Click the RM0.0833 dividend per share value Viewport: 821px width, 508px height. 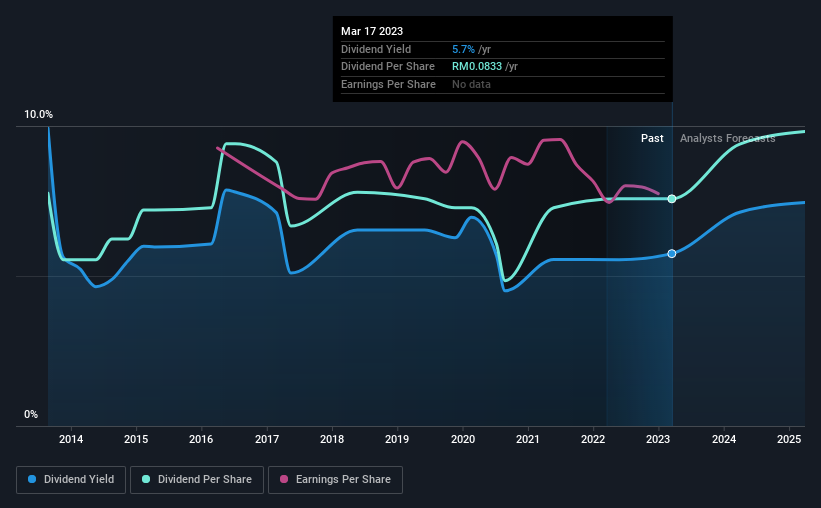point(477,67)
